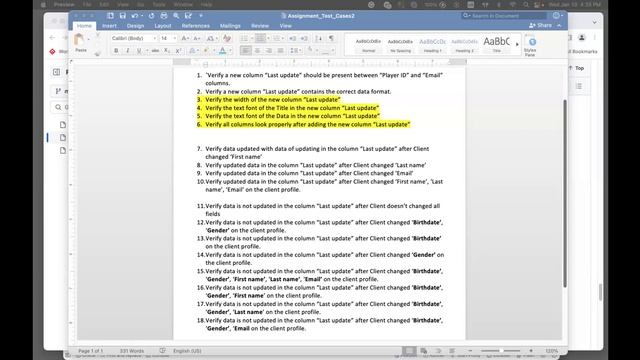Click the Clear Formatting icon
The height and width of the screenshot is (360, 640).
coord(227,38)
